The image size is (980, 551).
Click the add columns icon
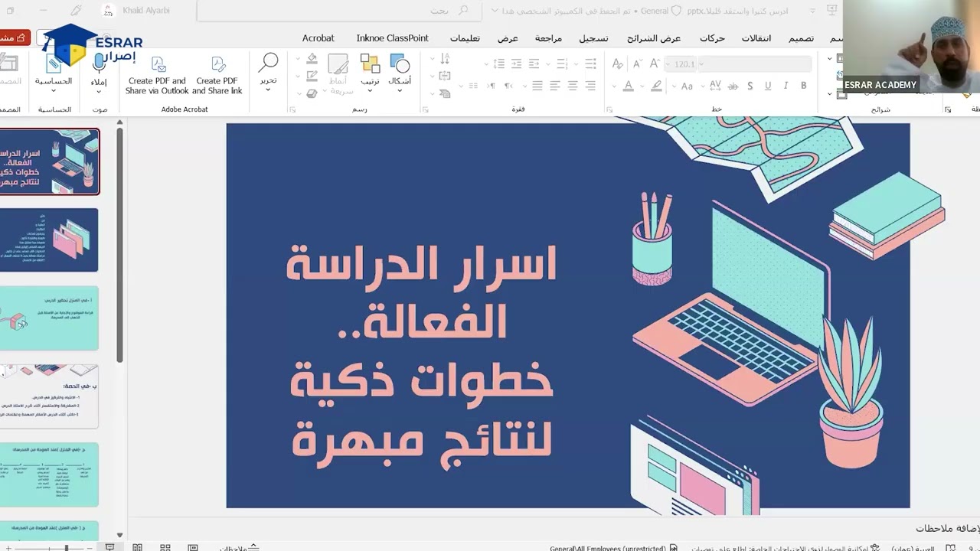pyautogui.click(x=473, y=86)
